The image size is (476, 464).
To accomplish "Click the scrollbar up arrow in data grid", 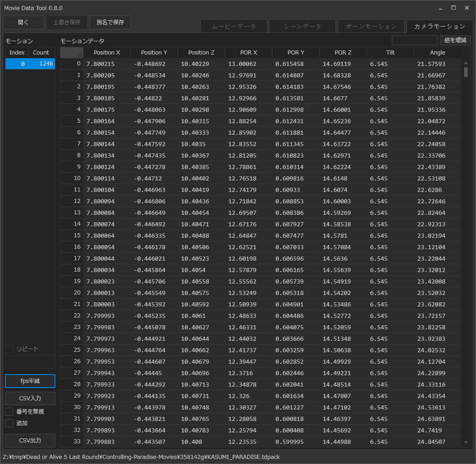I will pos(466,63).
